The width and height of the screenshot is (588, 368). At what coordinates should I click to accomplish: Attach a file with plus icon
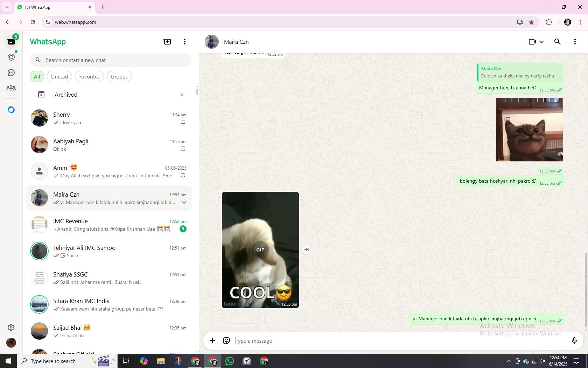tap(212, 341)
